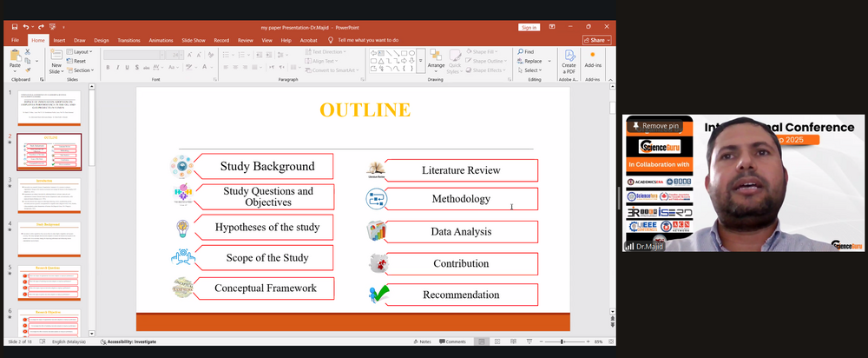Image resolution: width=868 pixels, height=358 pixels.
Task: Toggle the Comments pane in status bar
Action: tap(452, 341)
